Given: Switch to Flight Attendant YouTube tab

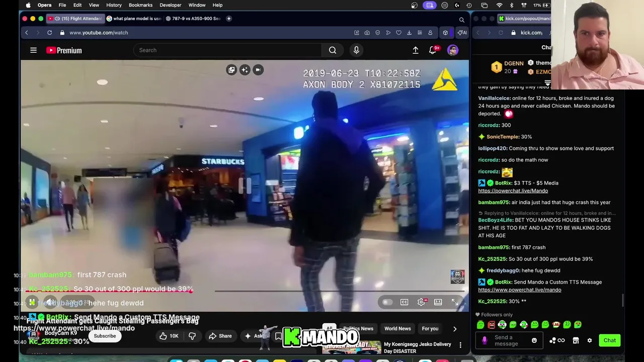Looking at the screenshot, I should click(75, 19).
